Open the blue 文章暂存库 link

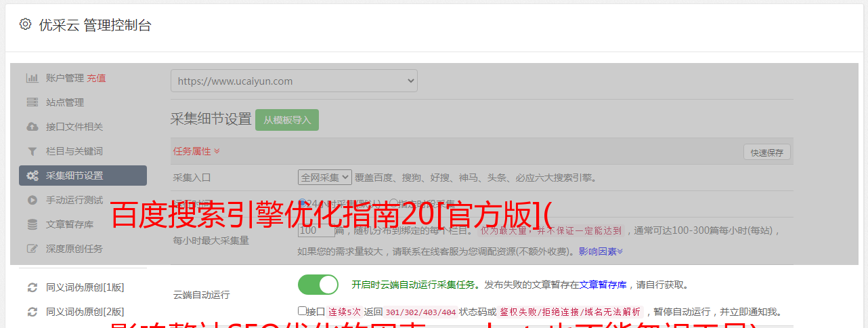click(x=603, y=285)
